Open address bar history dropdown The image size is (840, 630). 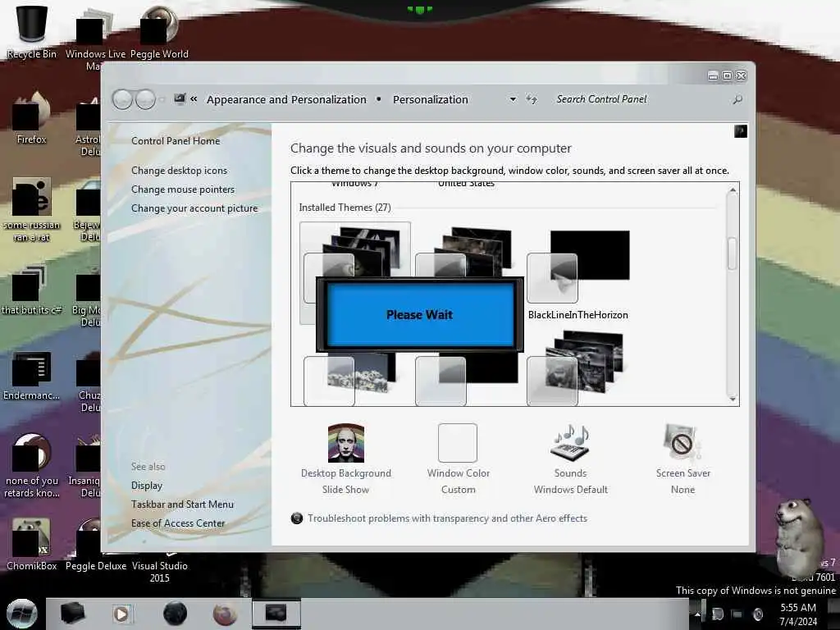point(513,99)
